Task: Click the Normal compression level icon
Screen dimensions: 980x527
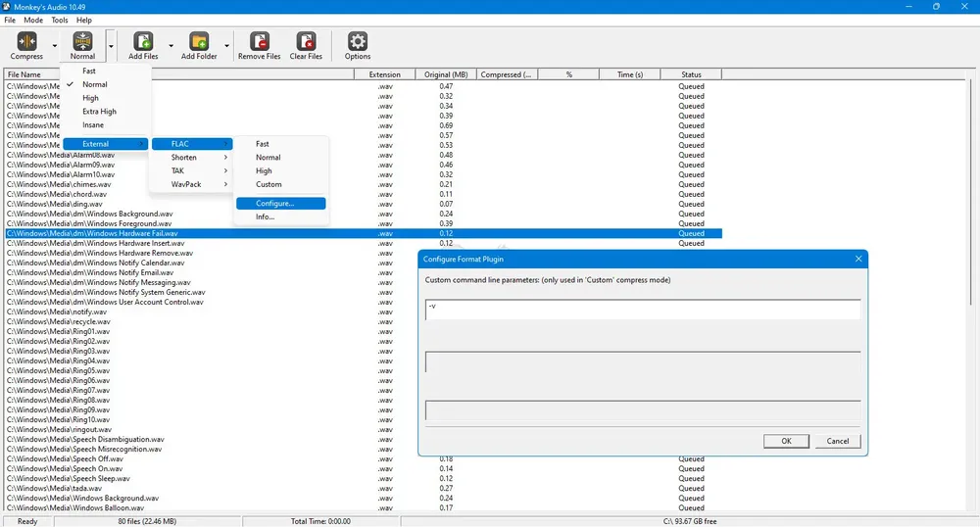Action: [x=82, y=41]
